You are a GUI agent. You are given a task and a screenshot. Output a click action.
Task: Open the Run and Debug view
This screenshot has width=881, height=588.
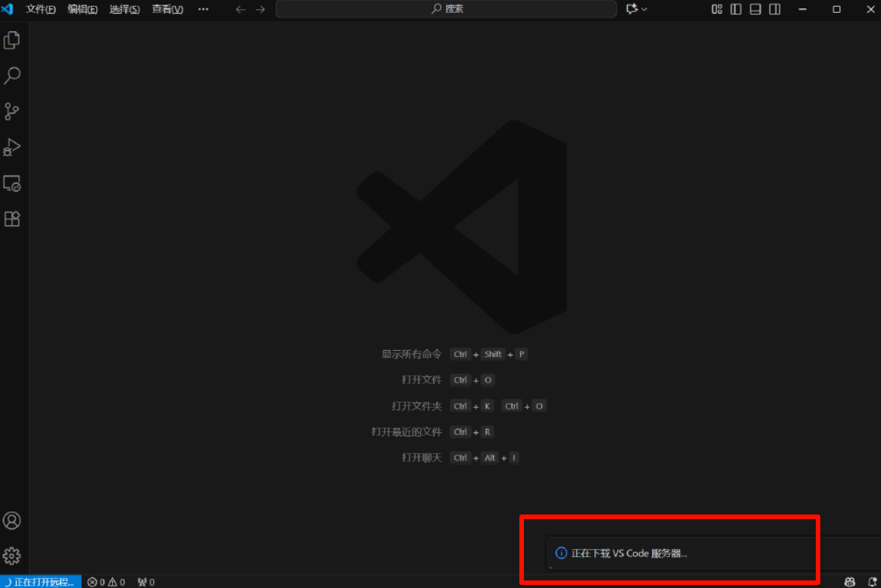(12, 147)
